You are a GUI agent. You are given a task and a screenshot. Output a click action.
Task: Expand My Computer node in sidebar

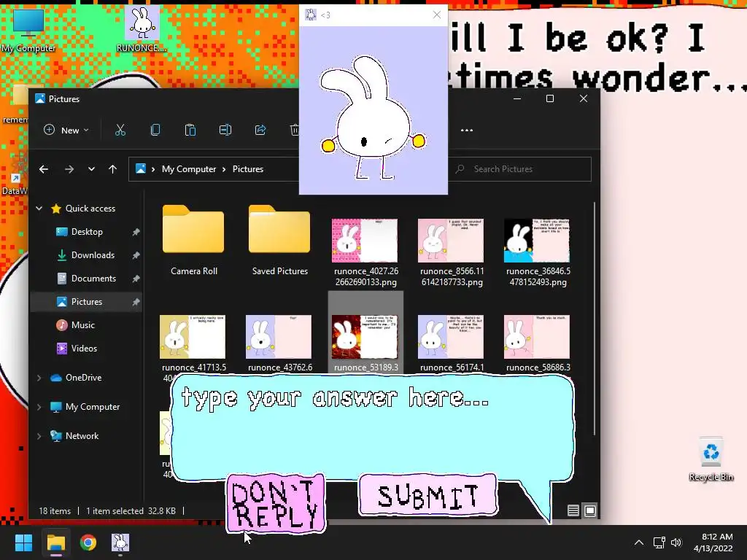(x=39, y=407)
